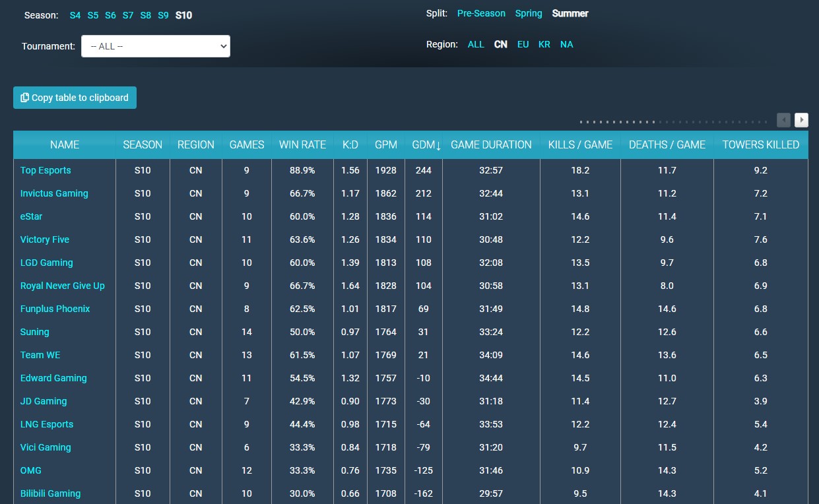Open eStar team link
This screenshot has width=819, height=504.
point(31,216)
